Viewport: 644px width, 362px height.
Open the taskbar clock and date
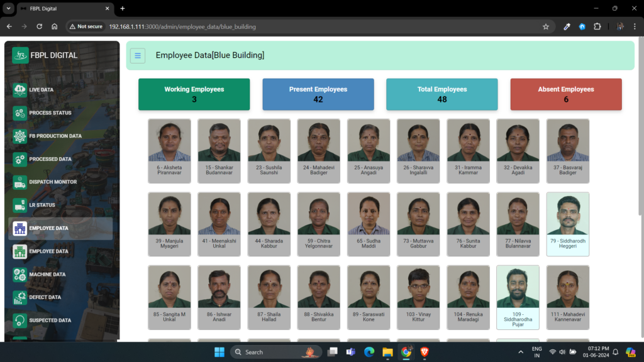coord(596,352)
